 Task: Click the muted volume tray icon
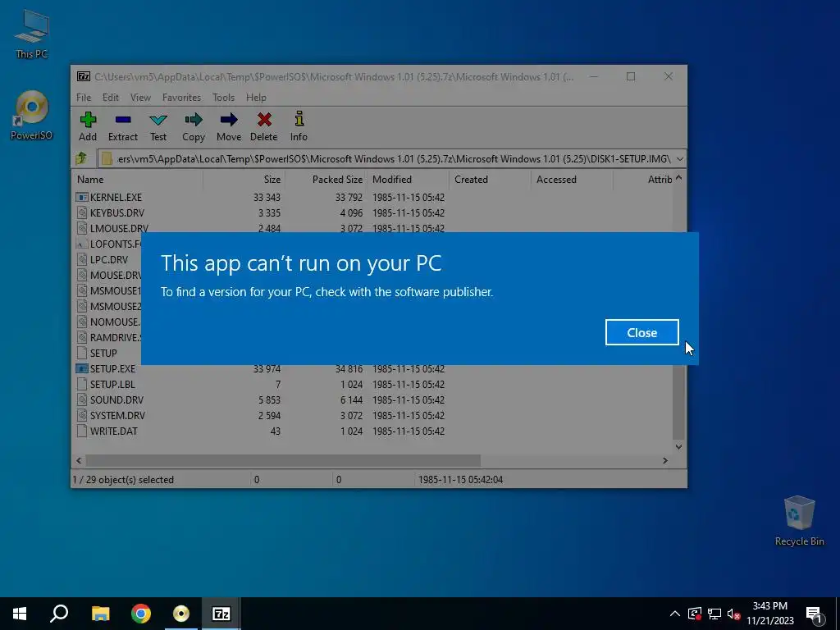(x=733, y=614)
